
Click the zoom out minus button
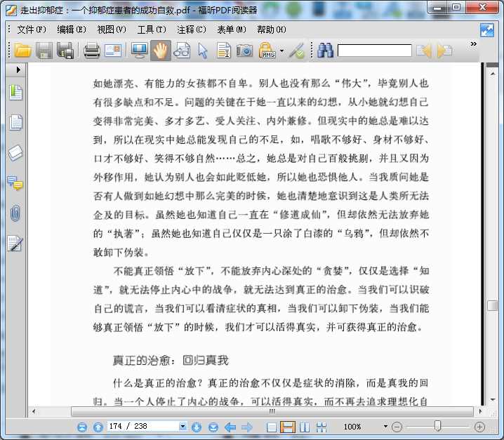tap(397, 427)
